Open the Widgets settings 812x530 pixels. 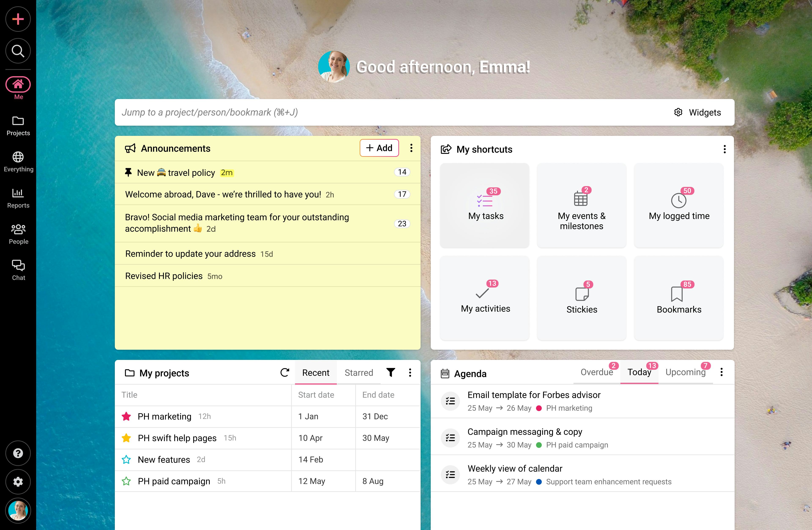(x=698, y=113)
